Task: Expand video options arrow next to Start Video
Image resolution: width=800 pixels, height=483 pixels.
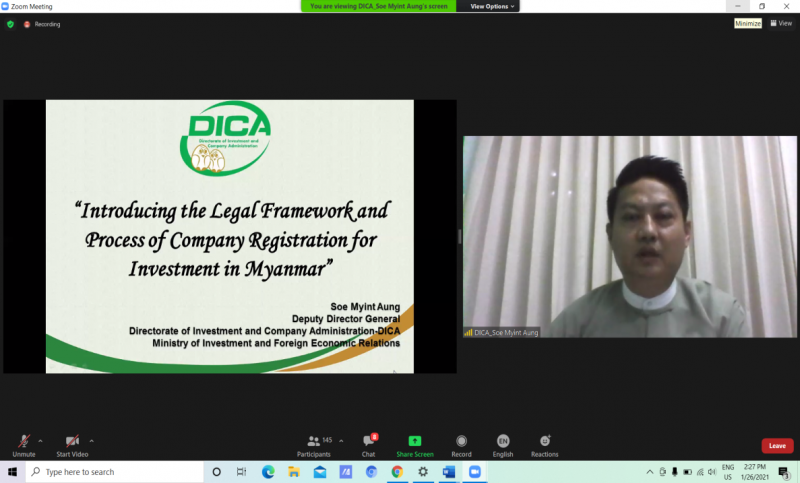Action: [x=92, y=440]
